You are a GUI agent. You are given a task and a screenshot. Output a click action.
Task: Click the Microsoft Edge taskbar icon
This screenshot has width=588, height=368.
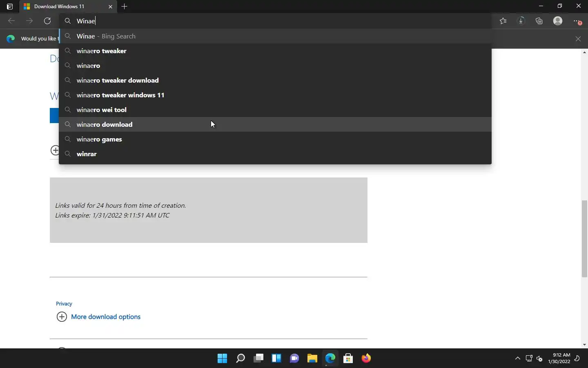[330, 358]
